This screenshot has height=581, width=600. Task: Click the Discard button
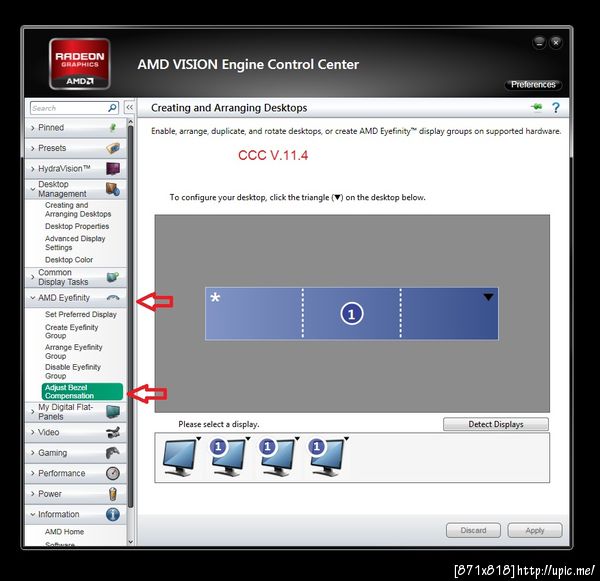473,530
